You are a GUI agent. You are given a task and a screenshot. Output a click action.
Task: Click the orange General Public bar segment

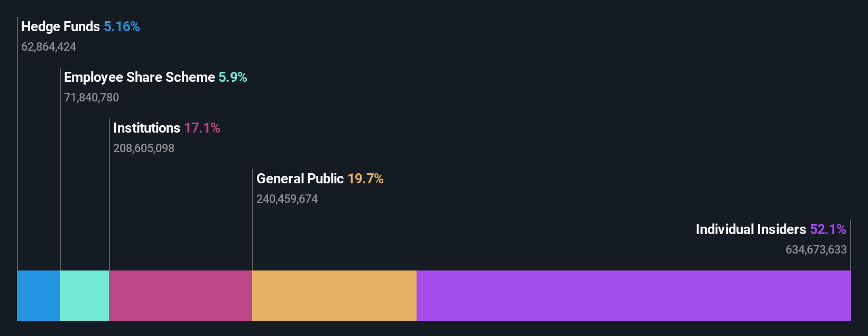click(x=334, y=296)
